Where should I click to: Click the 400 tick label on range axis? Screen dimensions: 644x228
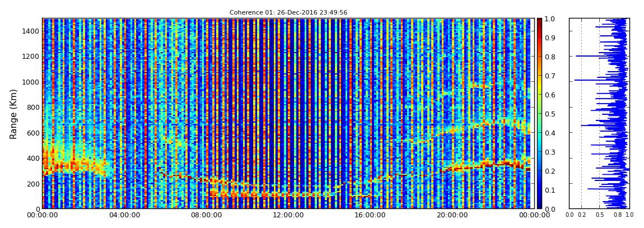[33, 158]
